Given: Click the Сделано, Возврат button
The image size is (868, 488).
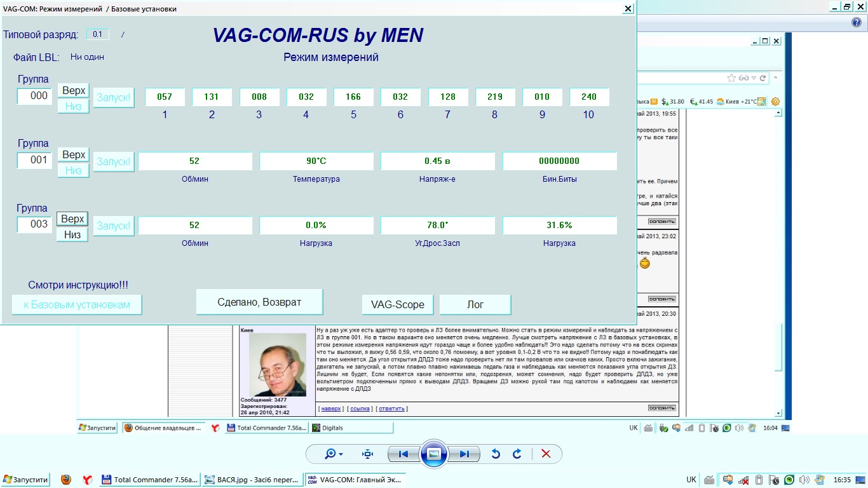Looking at the screenshot, I should click(259, 302).
